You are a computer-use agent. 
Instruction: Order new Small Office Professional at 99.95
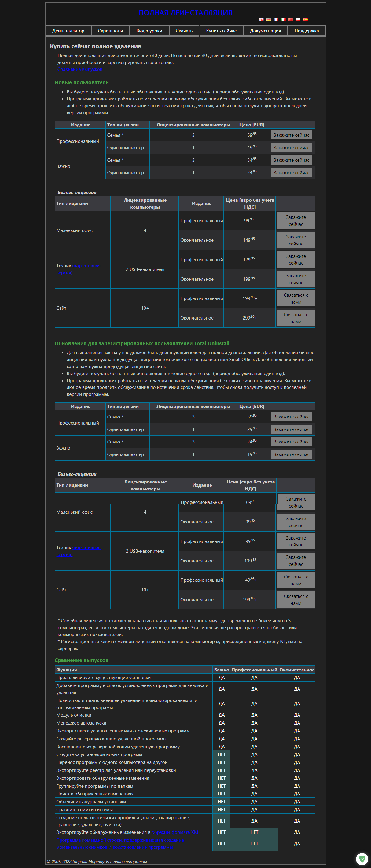(296, 221)
